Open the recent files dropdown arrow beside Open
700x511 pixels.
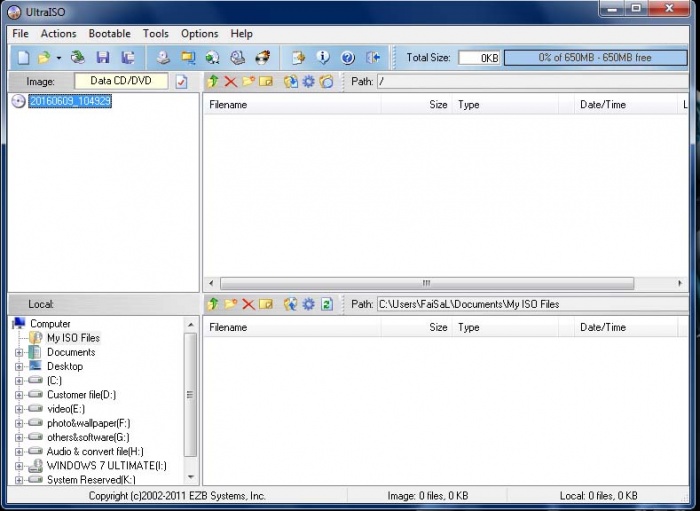(58, 58)
